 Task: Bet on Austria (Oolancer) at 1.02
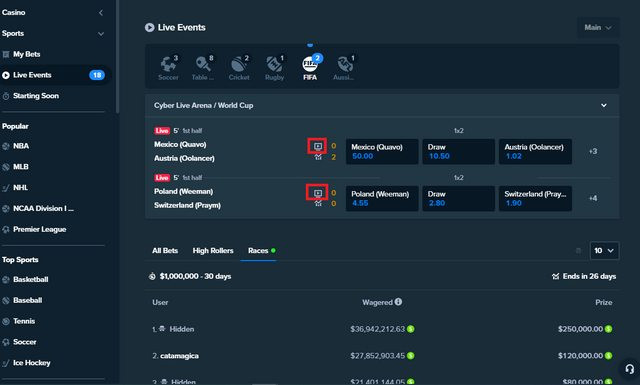click(535, 151)
